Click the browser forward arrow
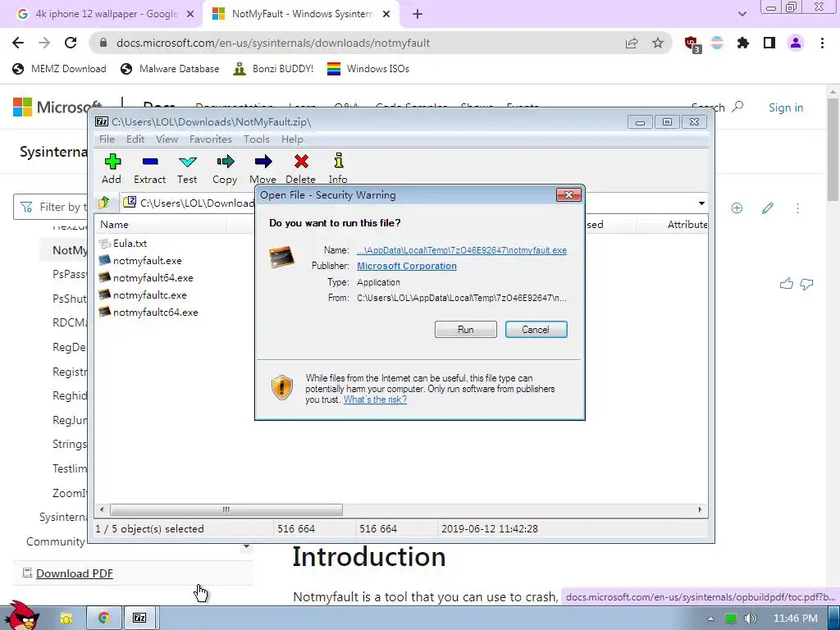 click(x=44, y=43)
